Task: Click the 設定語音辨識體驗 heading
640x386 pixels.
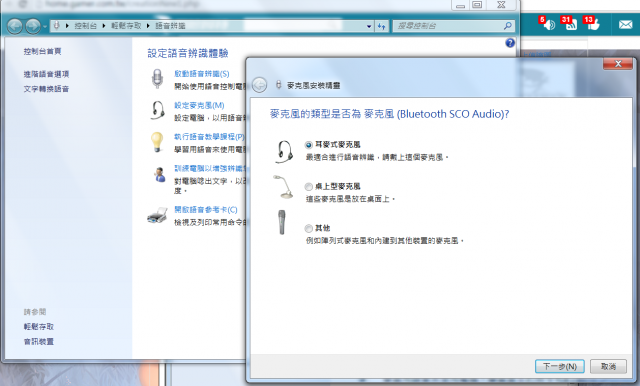Action: 188,53
